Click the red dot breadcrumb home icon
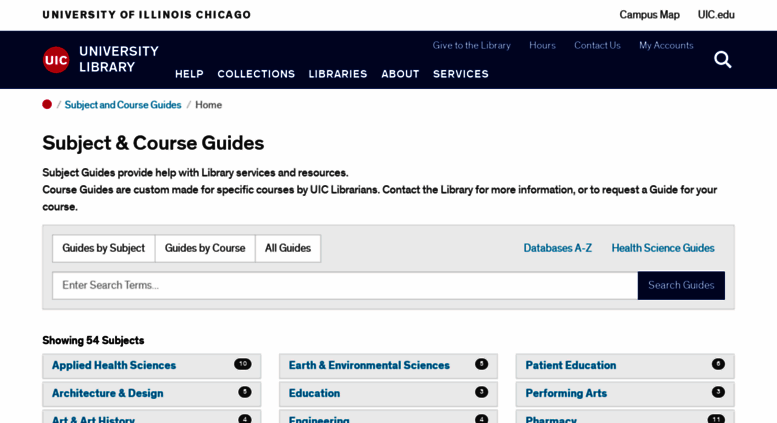The image size is (777, 423). point(47,105)
